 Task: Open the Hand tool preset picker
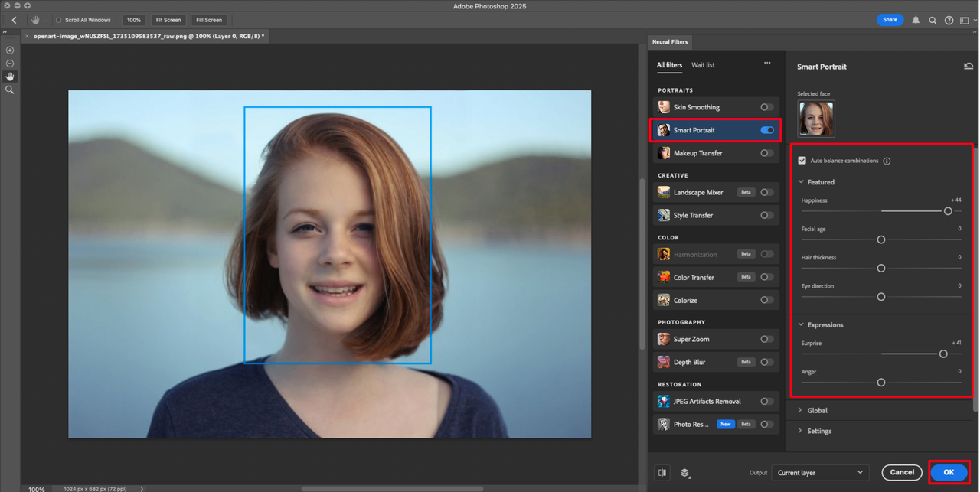coord(44,21)
